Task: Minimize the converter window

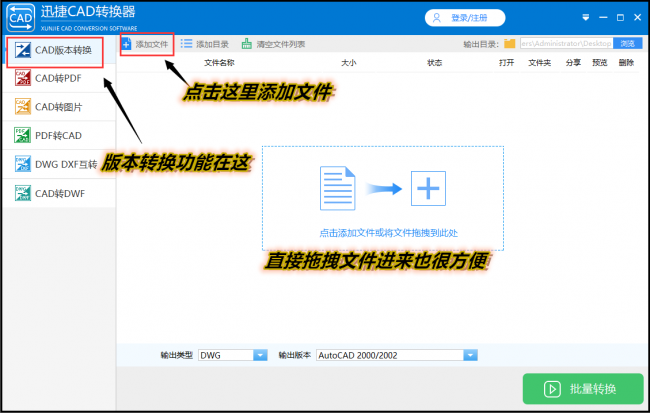Action: coord(603,17)
